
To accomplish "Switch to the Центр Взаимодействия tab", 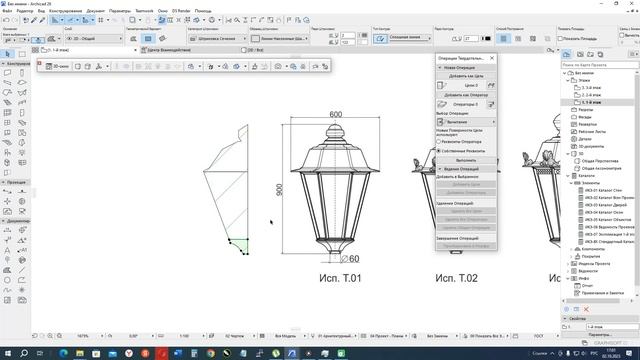I will (166, 50).
